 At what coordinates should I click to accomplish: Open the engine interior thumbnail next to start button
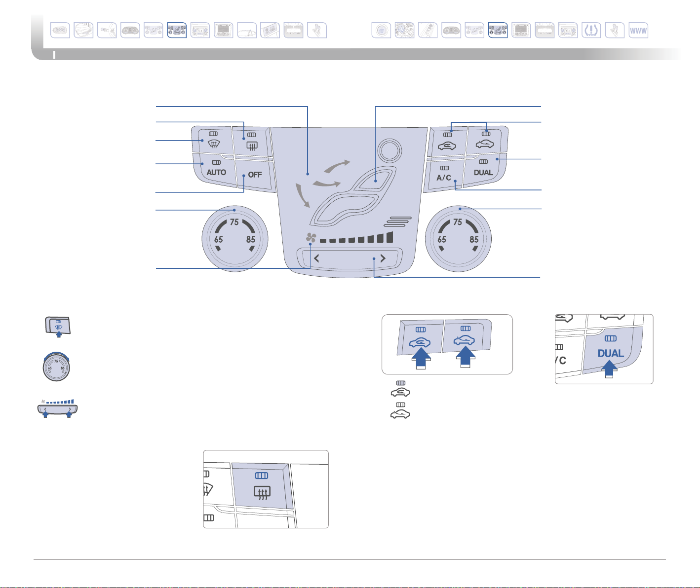(x=405, y=31)
